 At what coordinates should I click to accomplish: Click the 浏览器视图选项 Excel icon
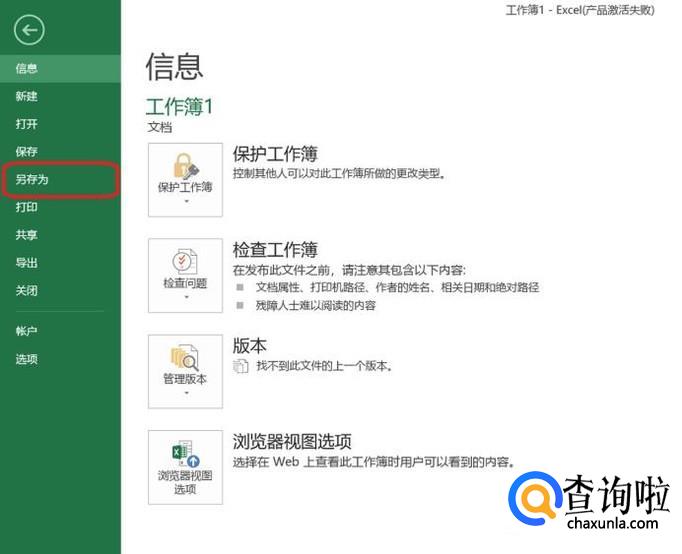(x=185, y=454)
